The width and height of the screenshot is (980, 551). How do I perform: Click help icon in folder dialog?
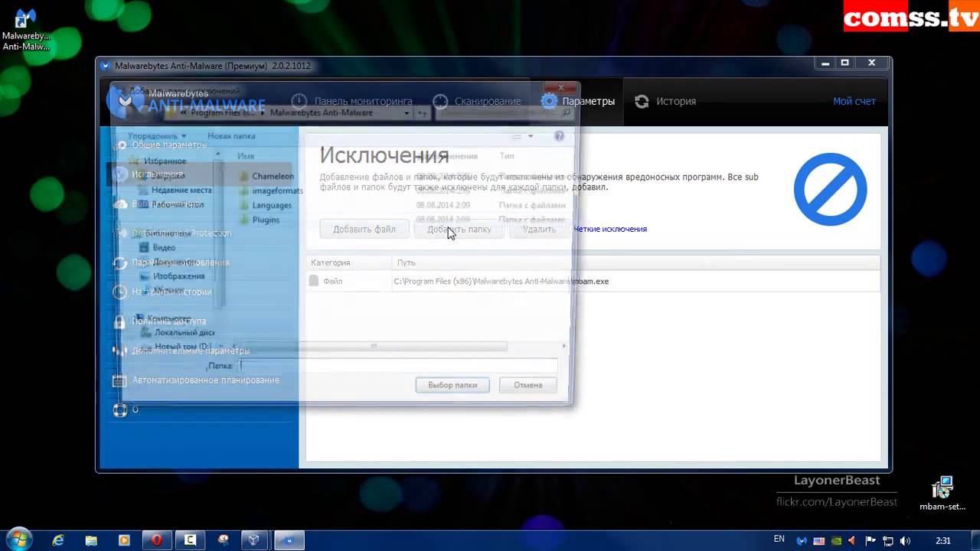pos(559,136)
